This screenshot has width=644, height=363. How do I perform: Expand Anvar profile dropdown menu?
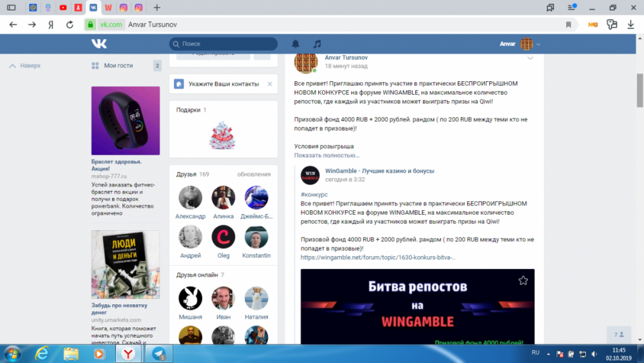coord(538,44)
